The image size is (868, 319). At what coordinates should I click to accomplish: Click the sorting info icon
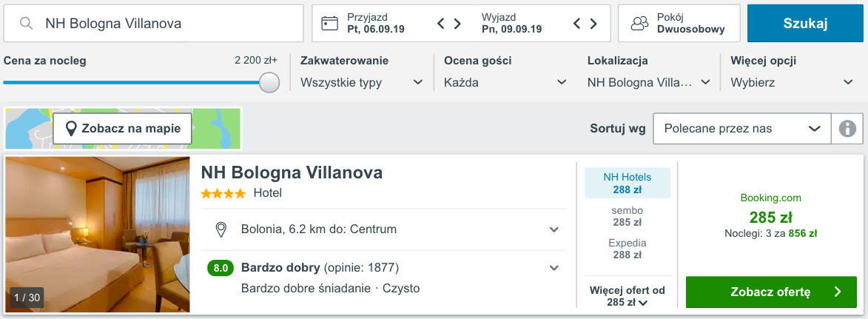pos(847,129)
